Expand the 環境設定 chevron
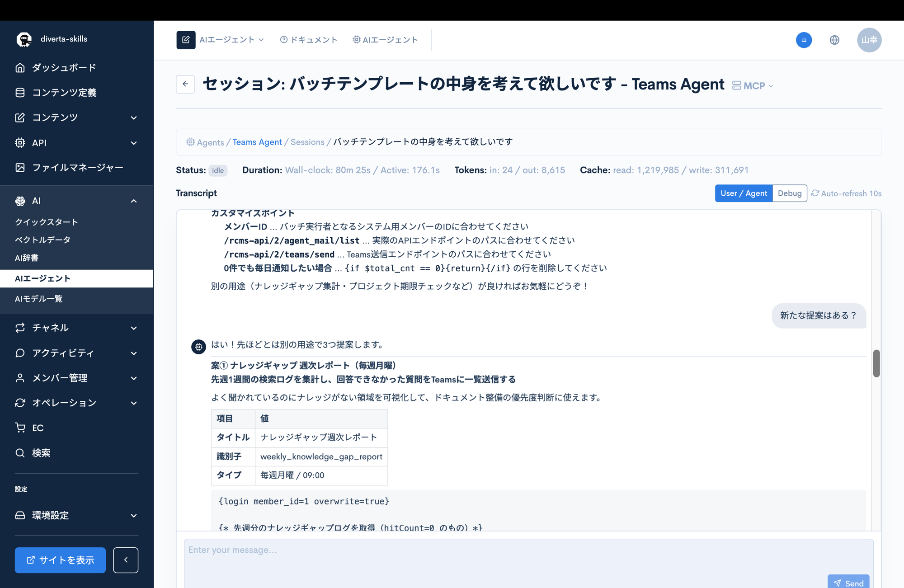Viewport: 904px width, 588px height. coord(134,516)
